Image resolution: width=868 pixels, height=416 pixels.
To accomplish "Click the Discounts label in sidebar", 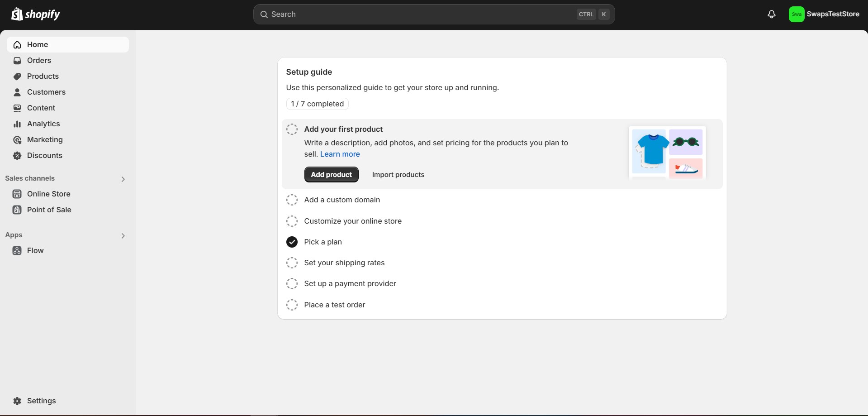I will pyautogui.click(x=45, y=155).
